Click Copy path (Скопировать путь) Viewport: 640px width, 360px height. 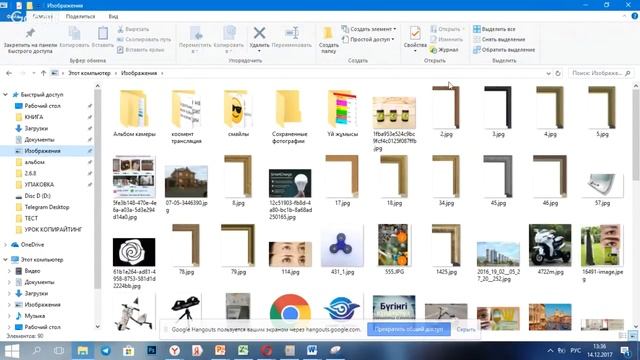pos(144,40)
